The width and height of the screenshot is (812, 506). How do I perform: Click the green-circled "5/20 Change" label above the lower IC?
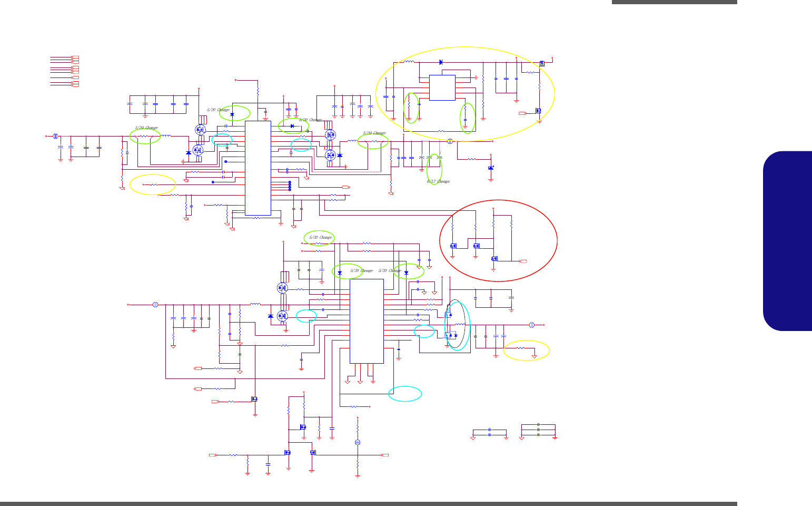[x=321, y=237]
